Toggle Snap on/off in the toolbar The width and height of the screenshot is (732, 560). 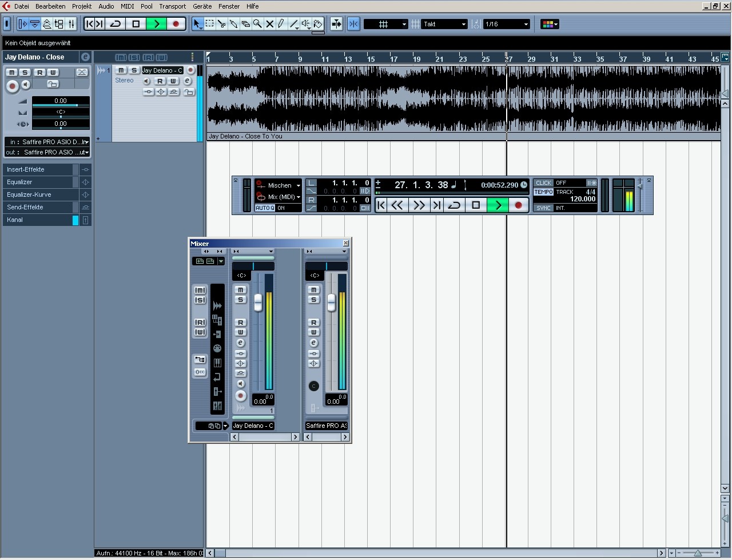pyautogui.click(x=353, y=24)
